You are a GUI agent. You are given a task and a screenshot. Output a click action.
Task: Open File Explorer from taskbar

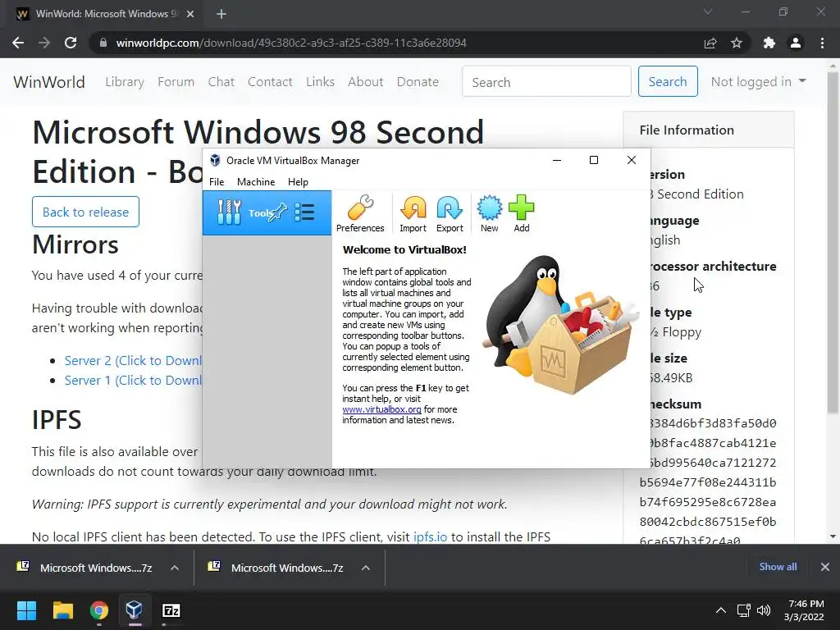point(62,610)
